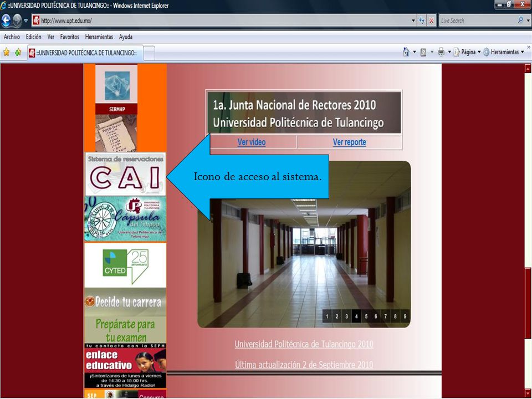The height and width of the screenshot is (399, 532).
Task: Click the Live Search input box
Action: point(477,21)
